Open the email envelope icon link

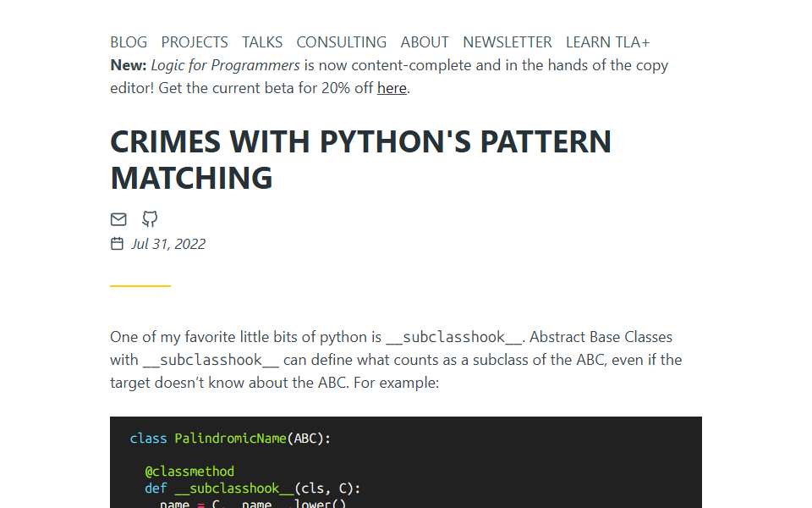(x=118, y=219)
